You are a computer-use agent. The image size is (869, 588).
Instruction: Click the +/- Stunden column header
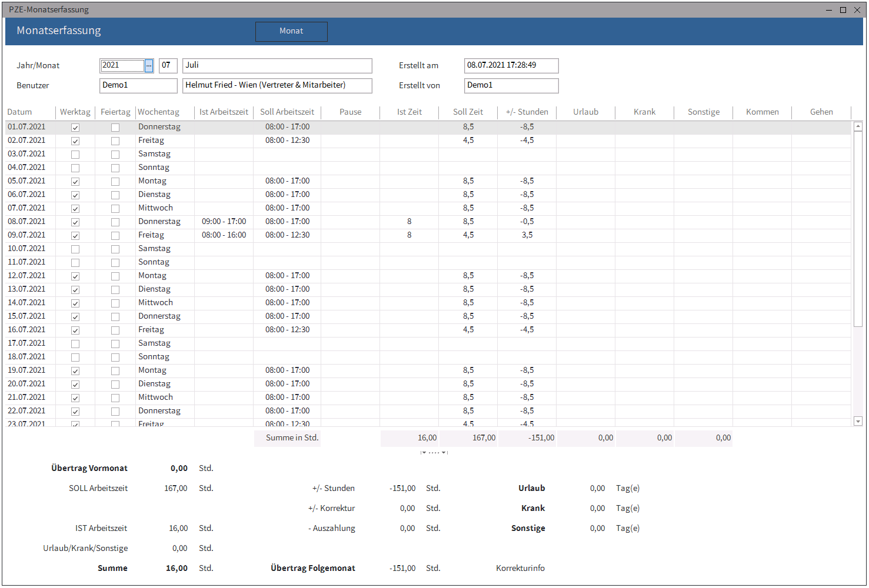(x=527, y=112)
